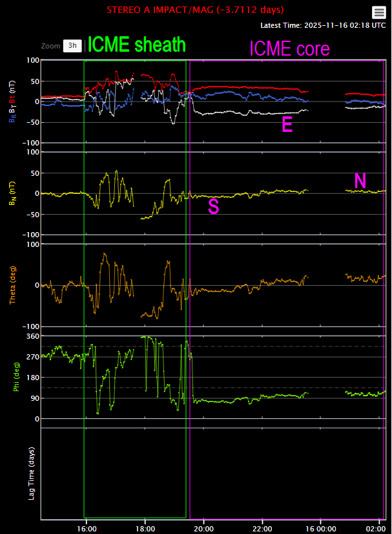392x534 pixels.
Task: Click the 16:00 time axis tick label
Action: [87, 529]
